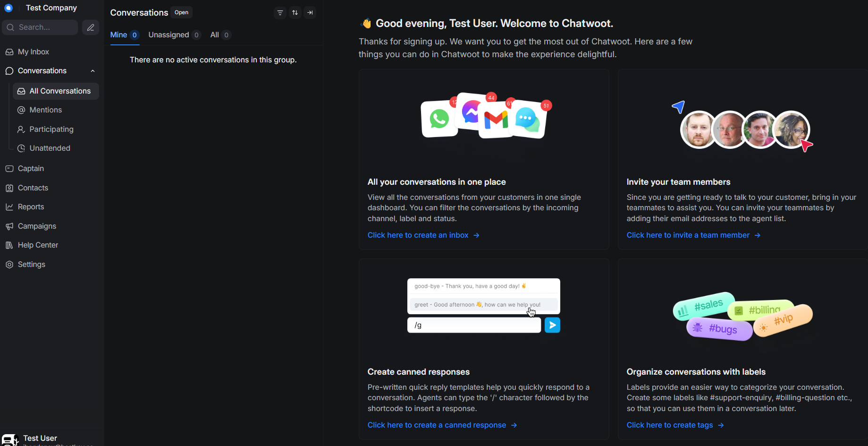The height and width of the screenshot is (446, 868).
Task: Open the compose new conversation pencil icon
Action: tap(91, 27)
